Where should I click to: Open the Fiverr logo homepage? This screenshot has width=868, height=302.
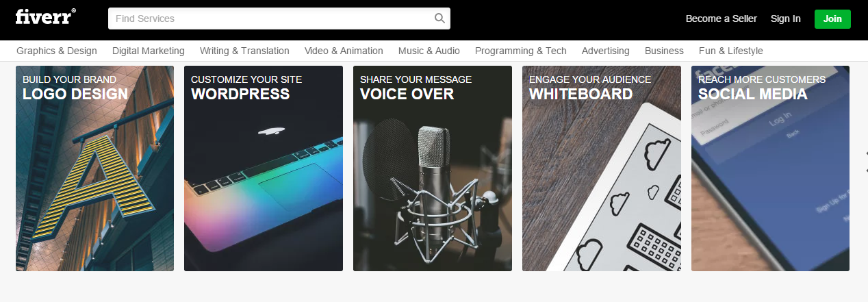coord(46,16)
